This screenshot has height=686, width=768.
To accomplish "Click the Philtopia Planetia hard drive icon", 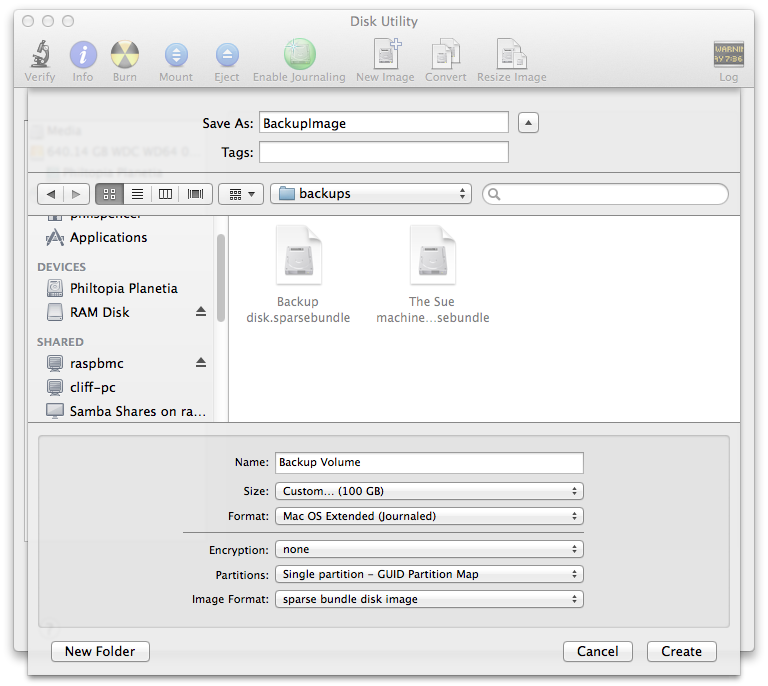I will click(55, 288).
